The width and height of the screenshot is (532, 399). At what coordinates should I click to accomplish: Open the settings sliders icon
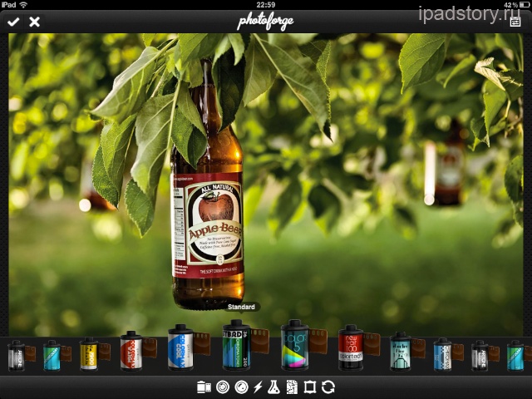[x=515, y=22]
